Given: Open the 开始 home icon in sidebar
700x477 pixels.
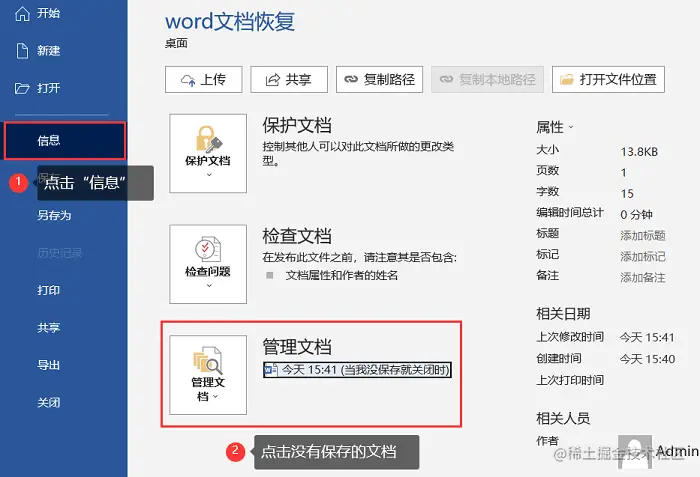Looking at the screenshot, I should (22, 14).
